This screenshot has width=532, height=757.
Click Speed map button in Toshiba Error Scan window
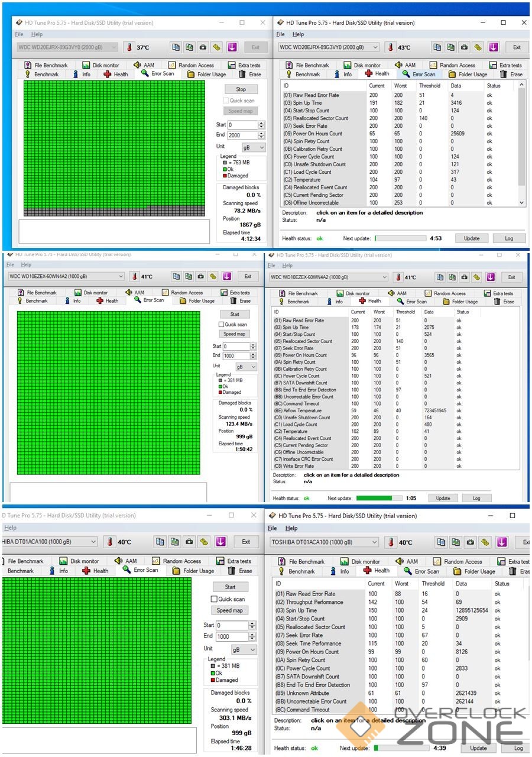(229, 610)
